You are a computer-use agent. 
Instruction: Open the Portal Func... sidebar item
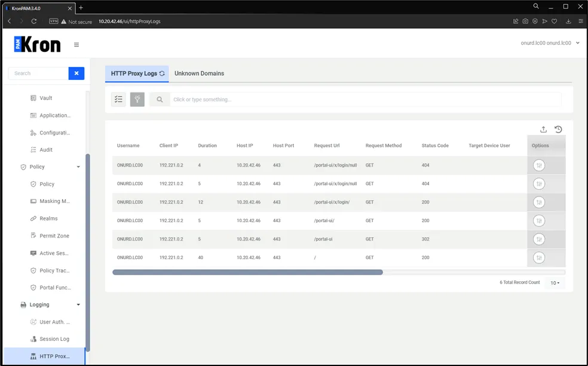55,288
